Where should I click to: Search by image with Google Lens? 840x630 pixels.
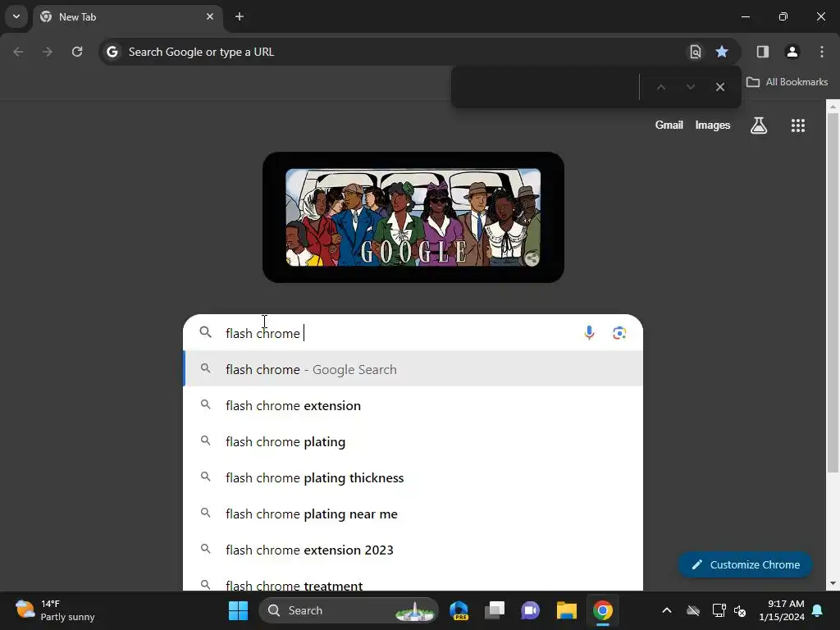(x=619, y=333)
